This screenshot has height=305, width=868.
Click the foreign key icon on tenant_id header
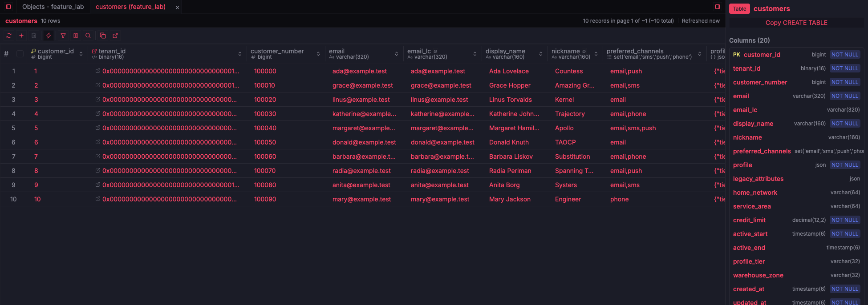94,51
